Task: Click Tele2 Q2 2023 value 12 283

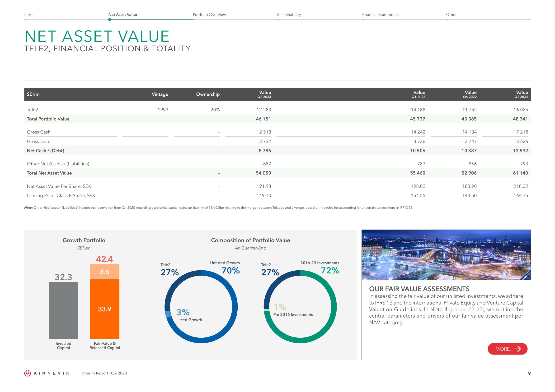Action: [x=264, y=110]
